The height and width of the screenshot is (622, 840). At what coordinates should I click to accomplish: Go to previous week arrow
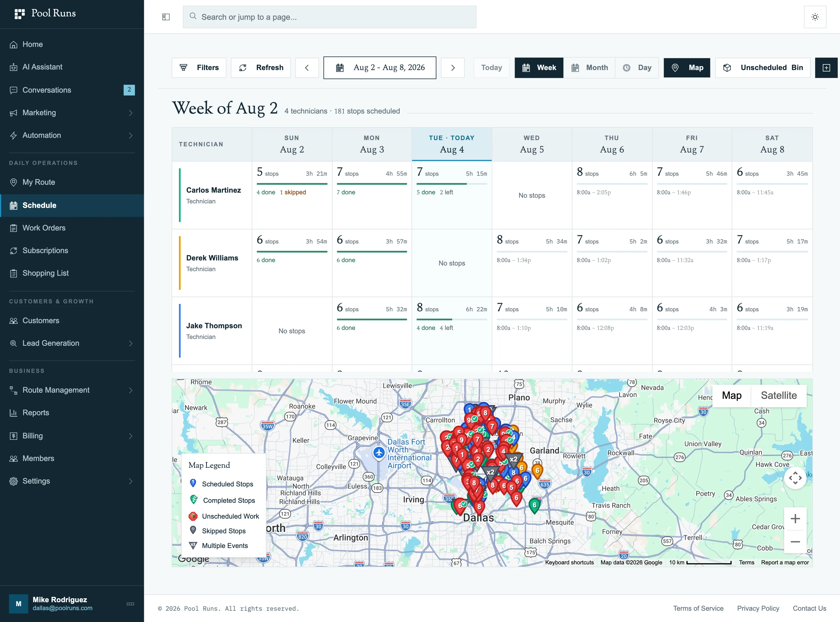tap(307, 68)
